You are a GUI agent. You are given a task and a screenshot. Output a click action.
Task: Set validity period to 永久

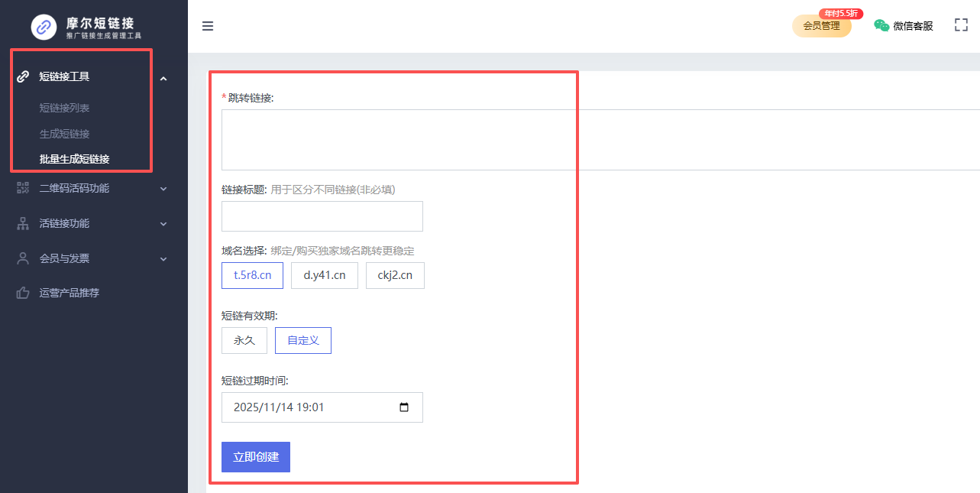tap(244, 340)
